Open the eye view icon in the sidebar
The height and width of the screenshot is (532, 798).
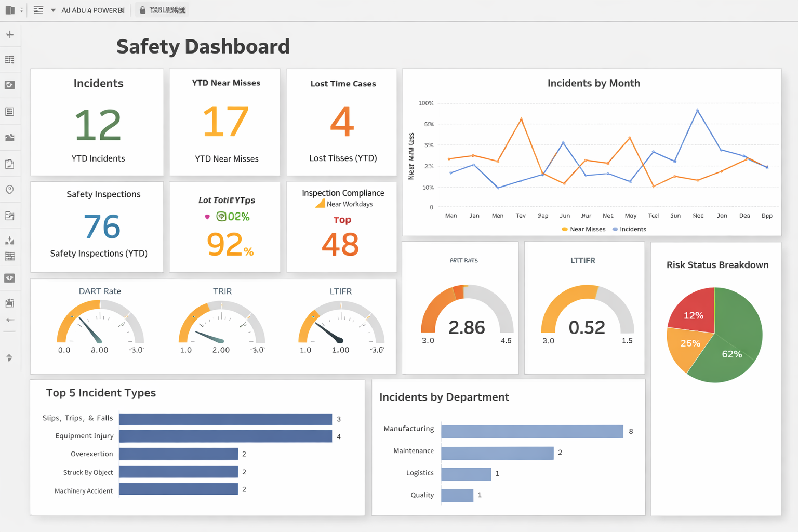[9, 277]
